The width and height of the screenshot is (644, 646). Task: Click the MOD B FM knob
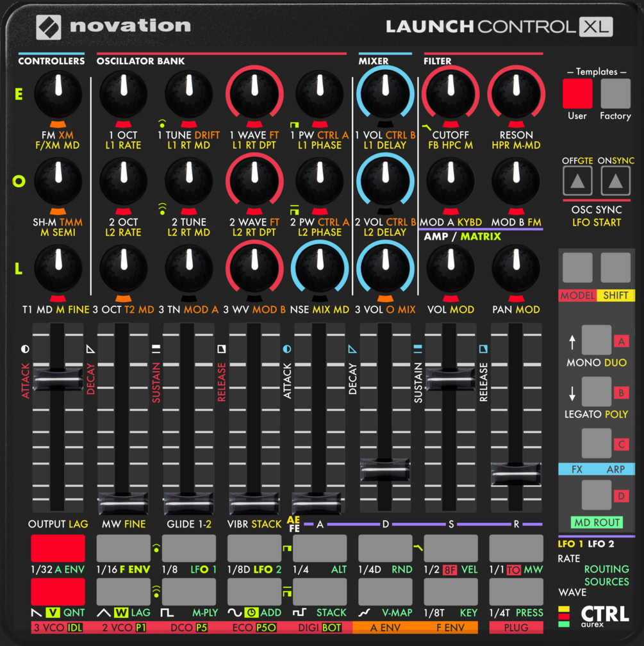[x=516, y=181]
